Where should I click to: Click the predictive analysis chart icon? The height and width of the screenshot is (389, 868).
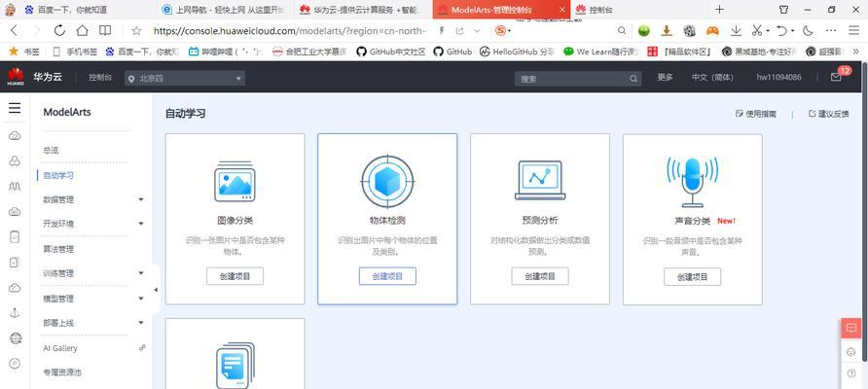539,179
